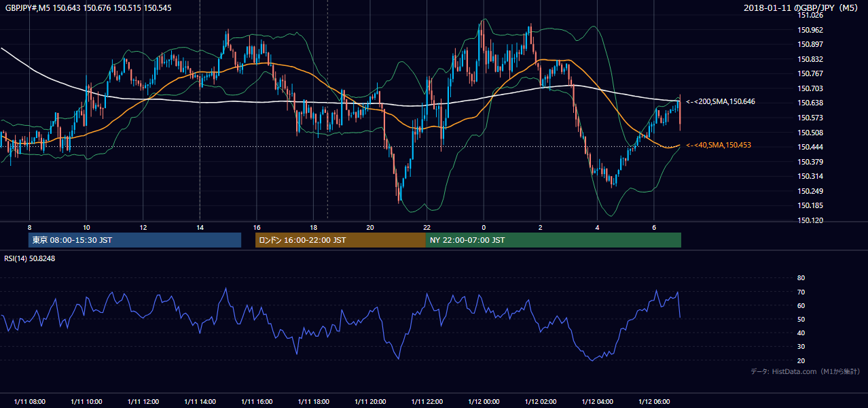Select the 40 SMA label showing 150.453
This screenshot has width=868, height=408.
(719, 145)
